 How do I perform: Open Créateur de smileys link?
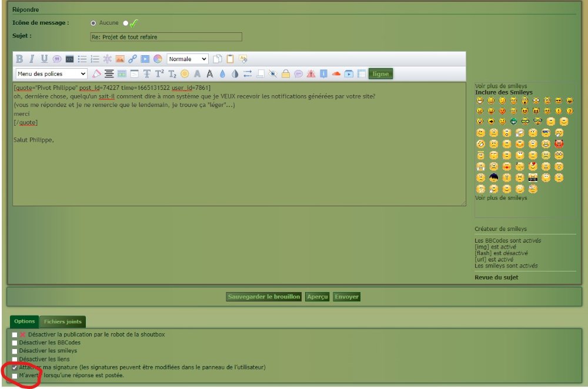[x=500, y=229]
